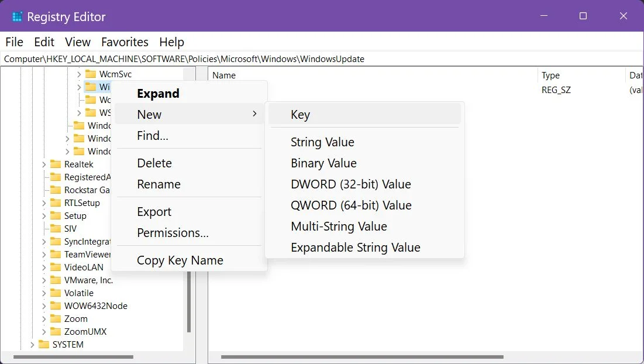Create a new Multi-String Value
This screenshot has height=364, width=644.
364,226
